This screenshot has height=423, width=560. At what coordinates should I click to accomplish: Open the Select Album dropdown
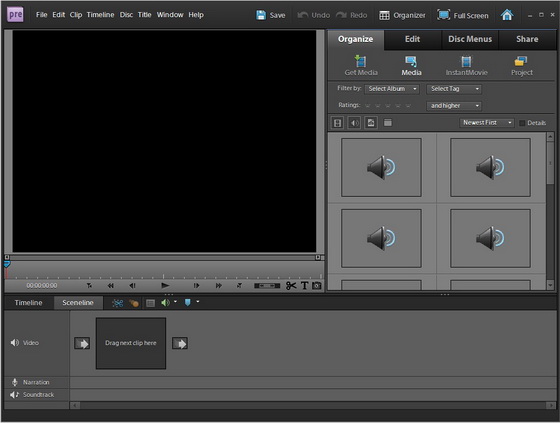(x=392, y=89)
